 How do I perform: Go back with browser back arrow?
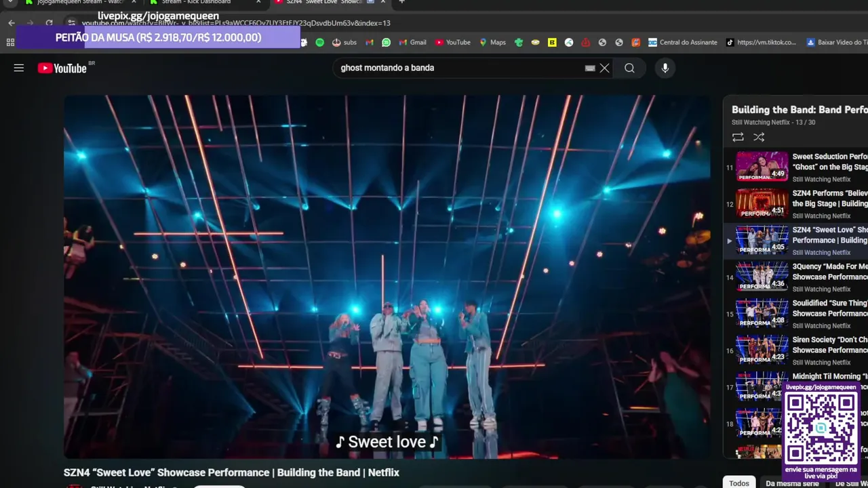(12, 23)
